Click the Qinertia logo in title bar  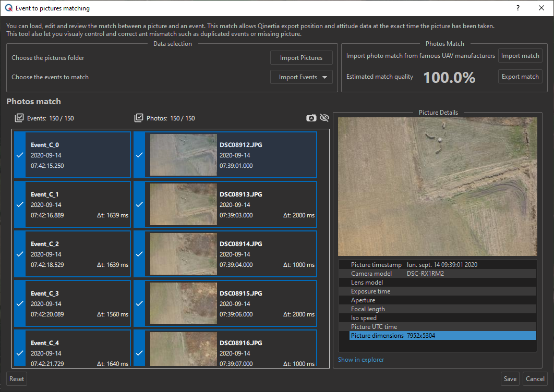click(9, 8)
